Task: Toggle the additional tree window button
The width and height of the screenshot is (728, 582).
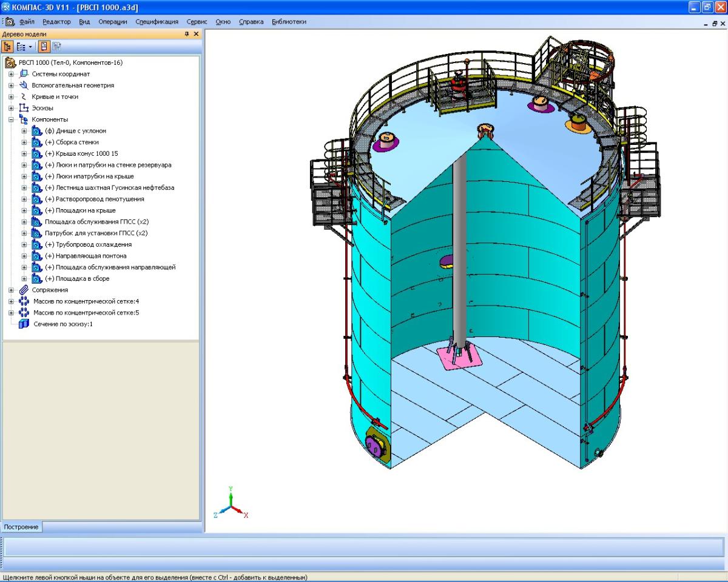Action: tap(45, 46)
